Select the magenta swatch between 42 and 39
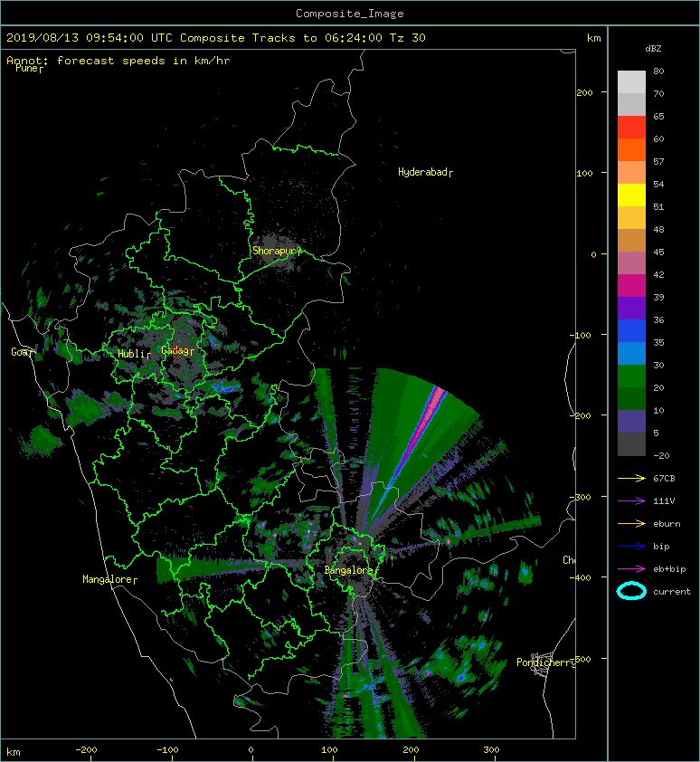Viewport: 700px width, 762px height. (x=631, y=286)
